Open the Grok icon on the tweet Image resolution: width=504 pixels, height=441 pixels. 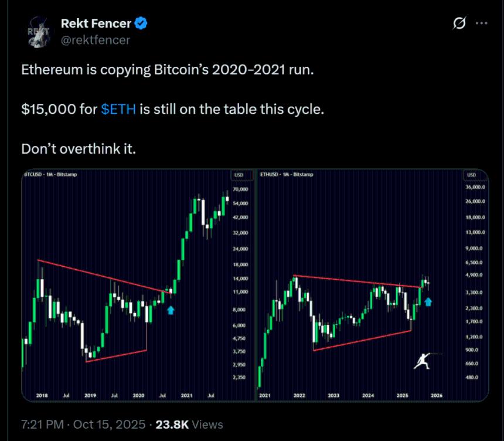(x=460, y=24)
